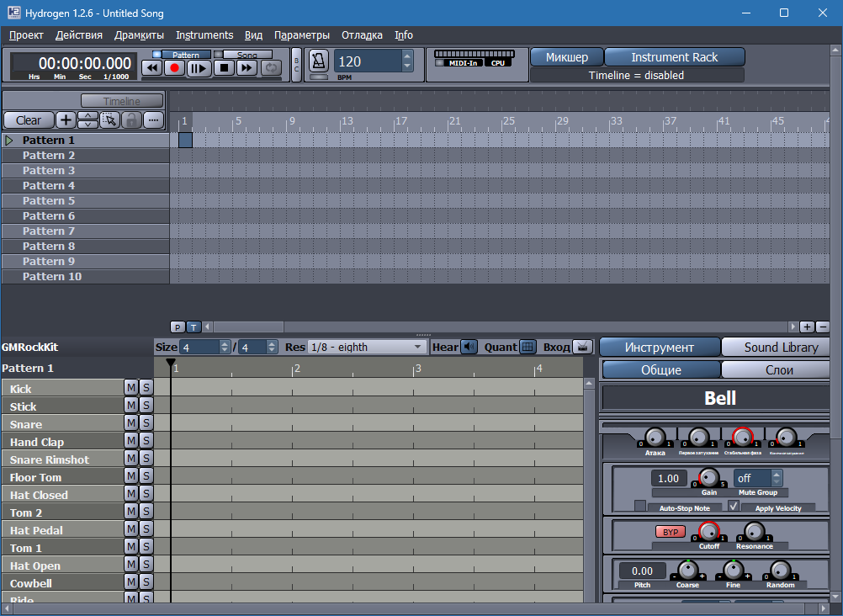This screenshot has height=616, width=843.
Task: Switch to the Слои tab
Action: [776, 370]
